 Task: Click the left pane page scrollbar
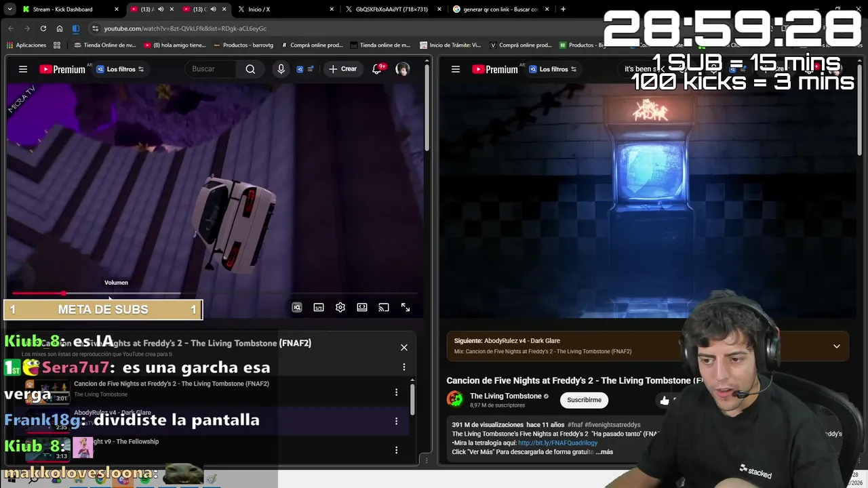[427, 108]
